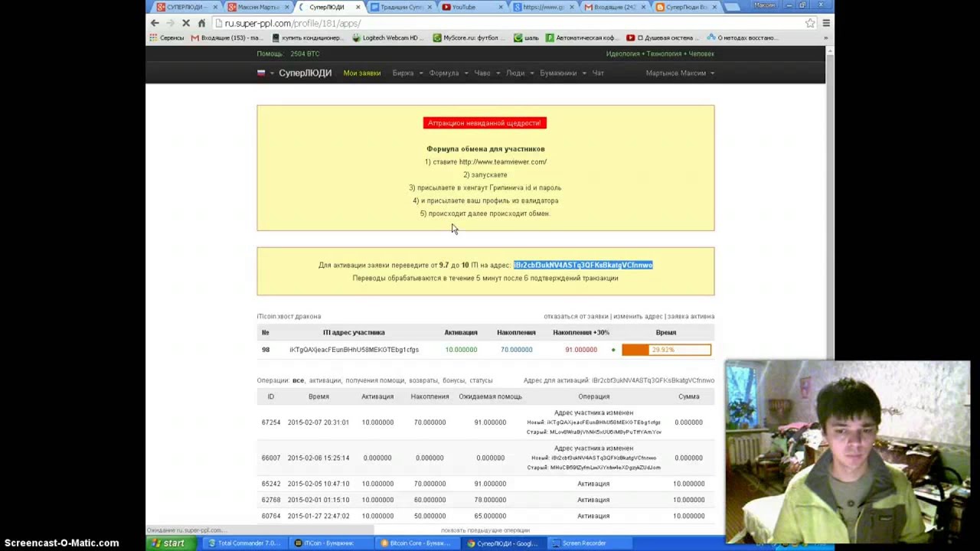Click отказаться от заявки link
The image size is (980, 551).
point(576,316)
